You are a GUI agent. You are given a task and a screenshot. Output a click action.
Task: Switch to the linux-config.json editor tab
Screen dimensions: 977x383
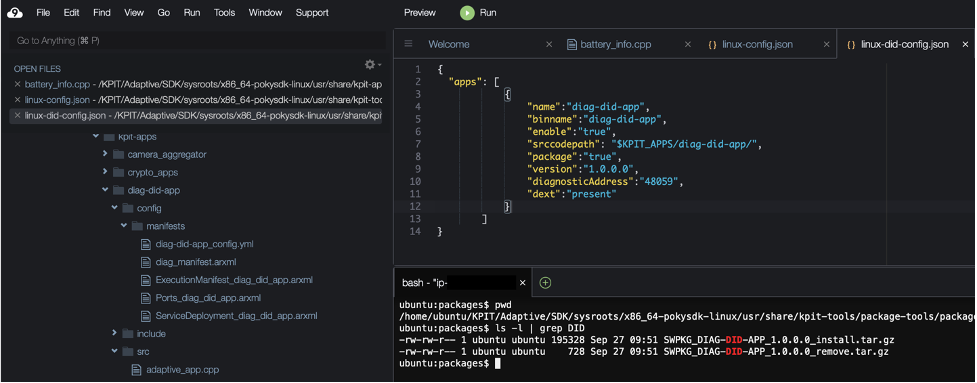click(x=758, y=44)
